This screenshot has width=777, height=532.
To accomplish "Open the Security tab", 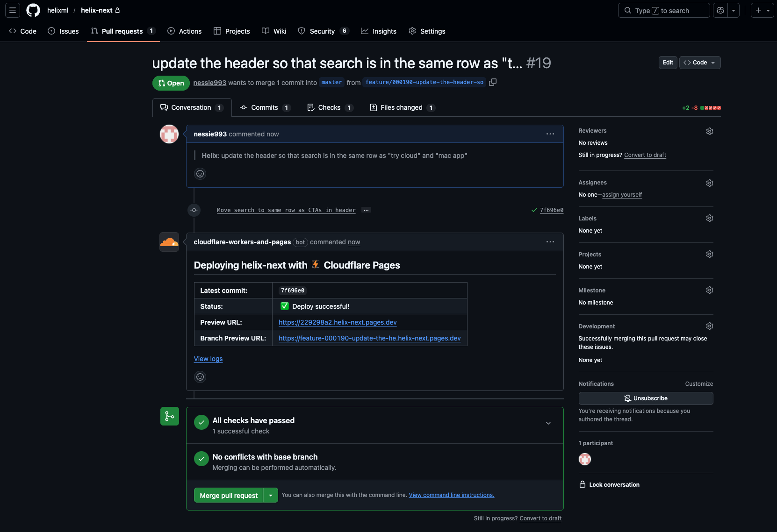I will point(322,31).
